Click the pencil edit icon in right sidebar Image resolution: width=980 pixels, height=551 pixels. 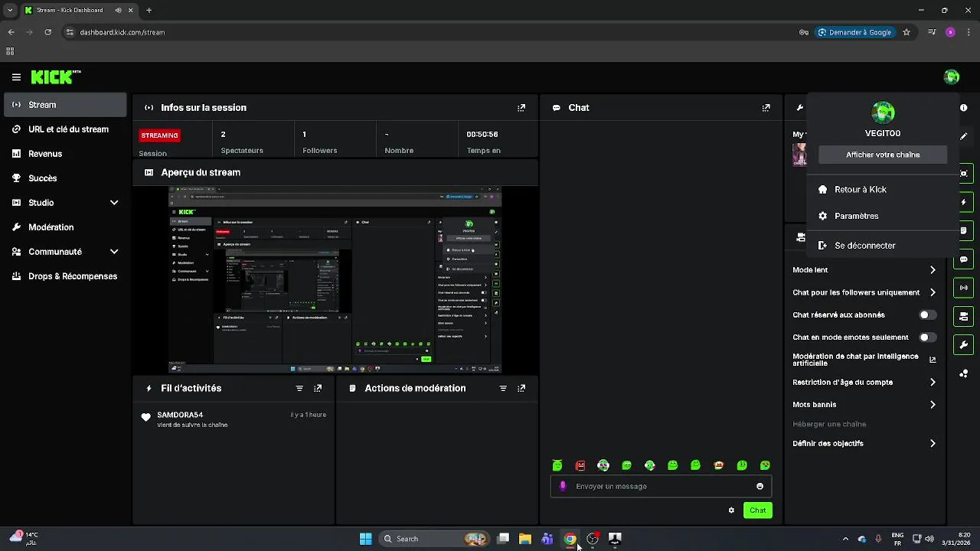964,136
